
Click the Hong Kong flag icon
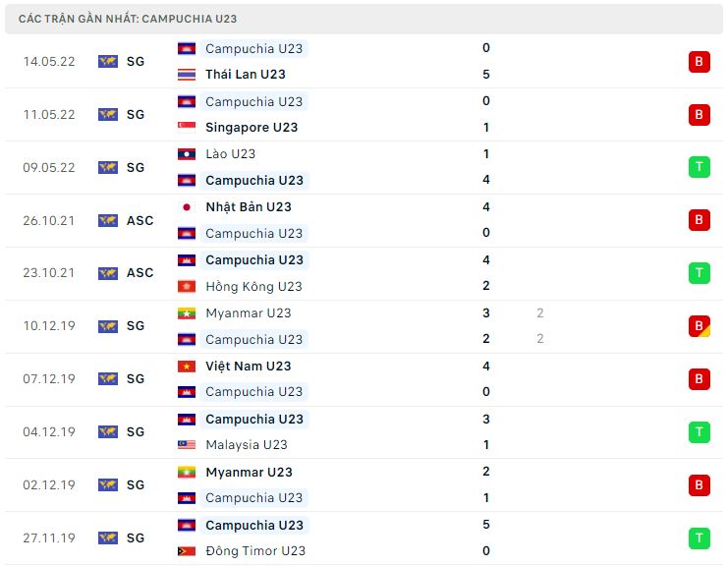pos(187,287)
